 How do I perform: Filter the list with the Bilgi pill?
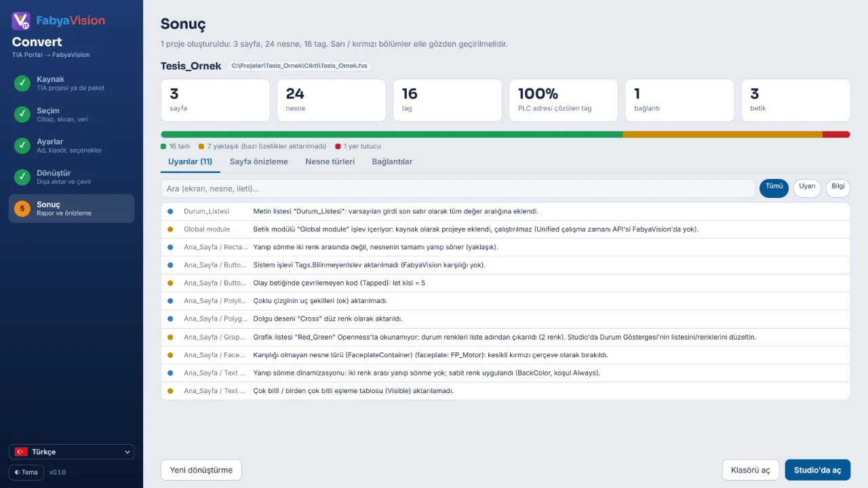point(838,188)
